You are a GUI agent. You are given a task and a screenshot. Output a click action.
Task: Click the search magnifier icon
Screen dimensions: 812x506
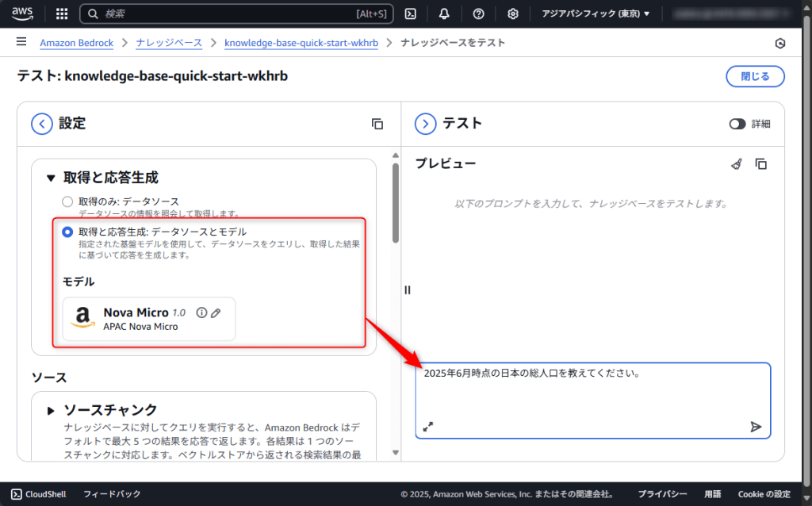click(x=93, y=14)
